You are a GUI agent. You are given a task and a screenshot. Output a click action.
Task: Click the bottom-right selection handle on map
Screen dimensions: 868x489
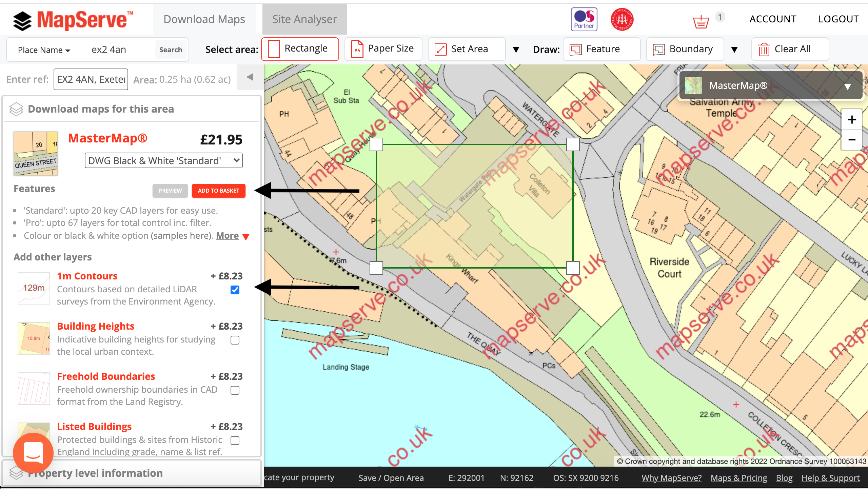click(x=573, y=268)
